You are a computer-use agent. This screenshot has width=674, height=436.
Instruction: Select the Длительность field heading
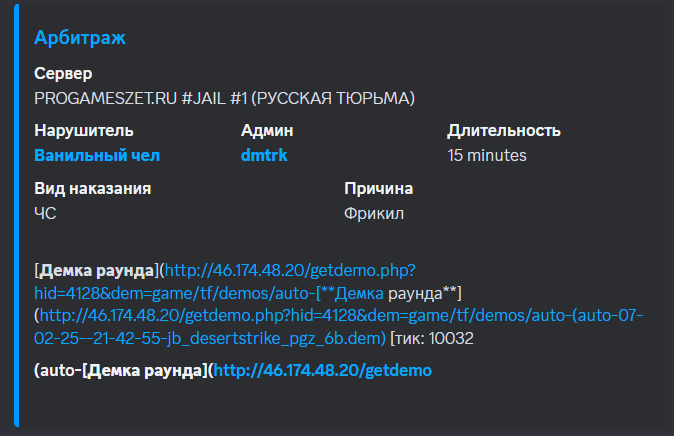pyautogui.click(x=504, y=130)
